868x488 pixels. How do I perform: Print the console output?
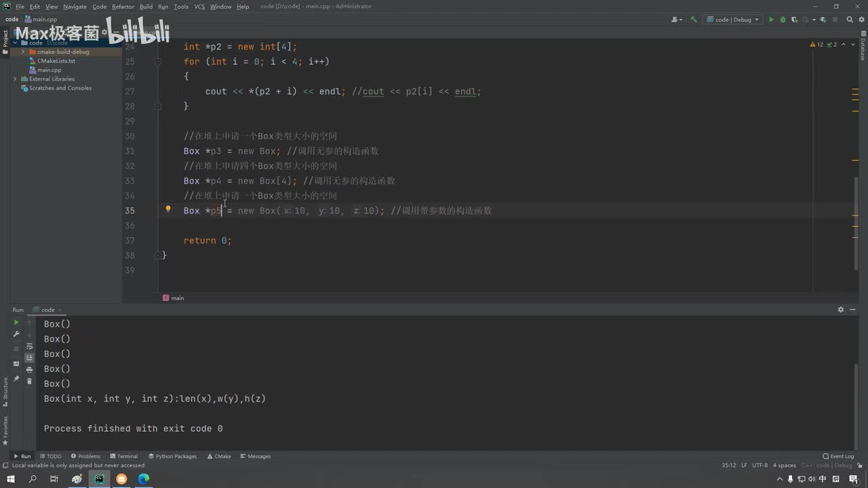[29, 369]
